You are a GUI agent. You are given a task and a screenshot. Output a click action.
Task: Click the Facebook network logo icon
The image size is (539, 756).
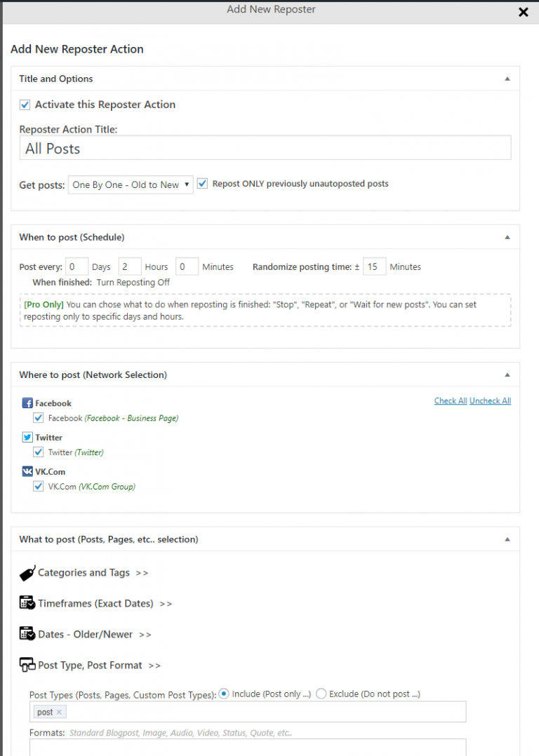(27, 403)
